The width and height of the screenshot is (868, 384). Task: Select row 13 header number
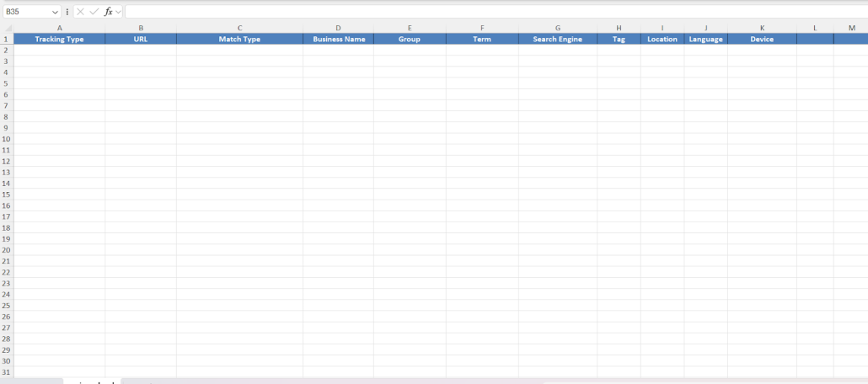click(x=7, y=172)
